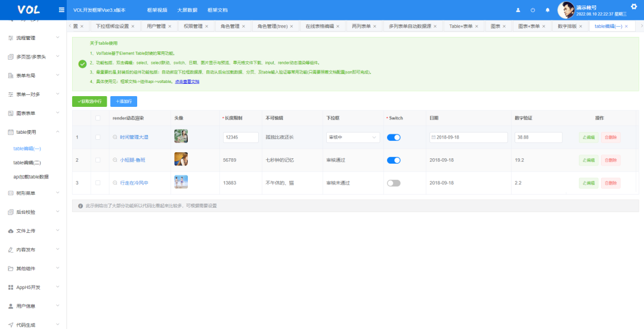
Task: Turn off the Switch in row 2
Action: pos(394,161)
